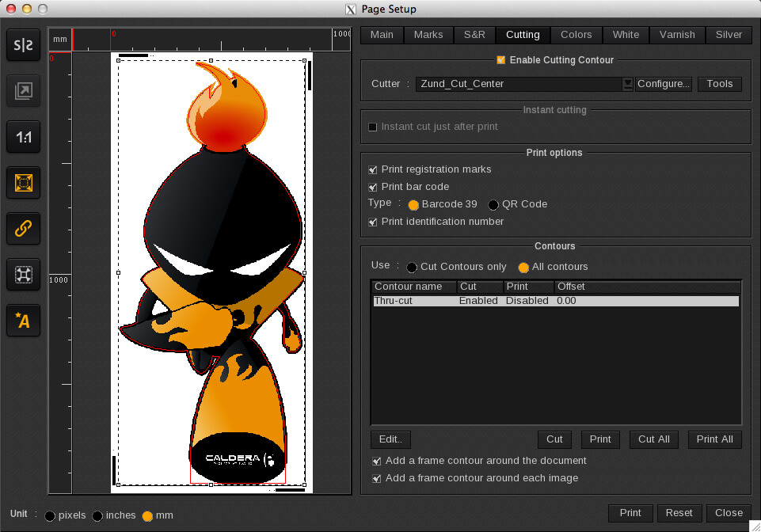Click the Print button below contour list
Screen dimensions: 761x532
600,440
